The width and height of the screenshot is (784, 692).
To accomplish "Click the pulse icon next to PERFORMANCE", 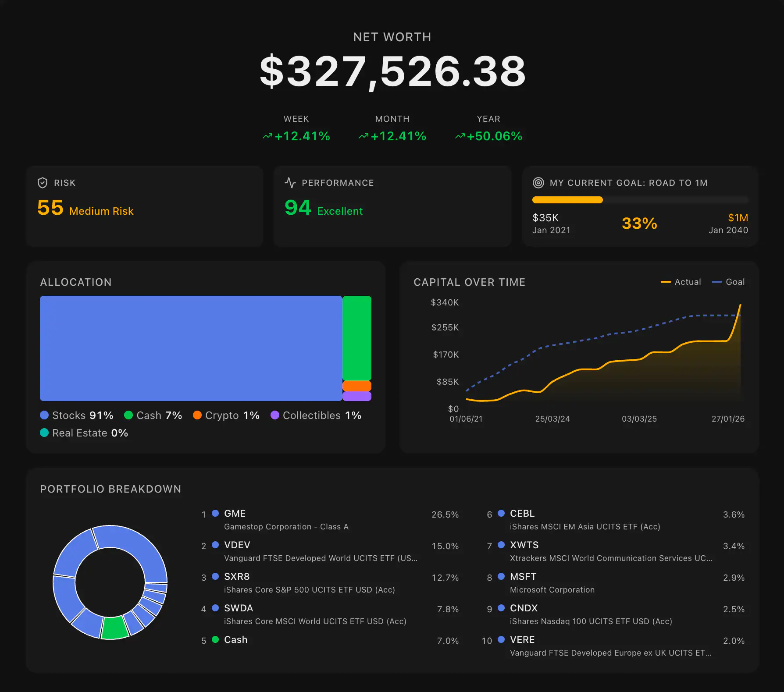I will tap(290, 183).
